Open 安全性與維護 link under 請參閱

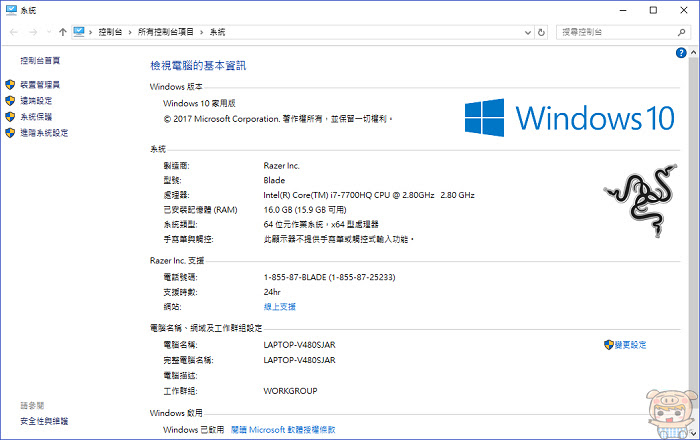tap(44, 421)
